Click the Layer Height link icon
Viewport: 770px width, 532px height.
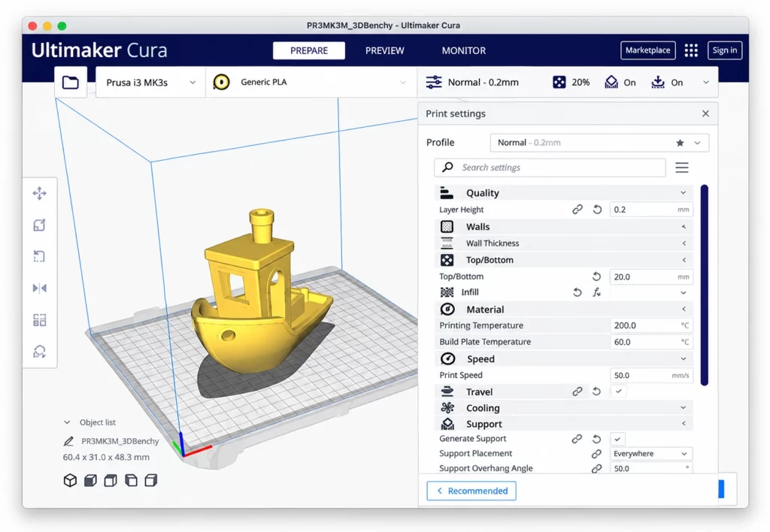pyautogui.click(x=577, y=210)
